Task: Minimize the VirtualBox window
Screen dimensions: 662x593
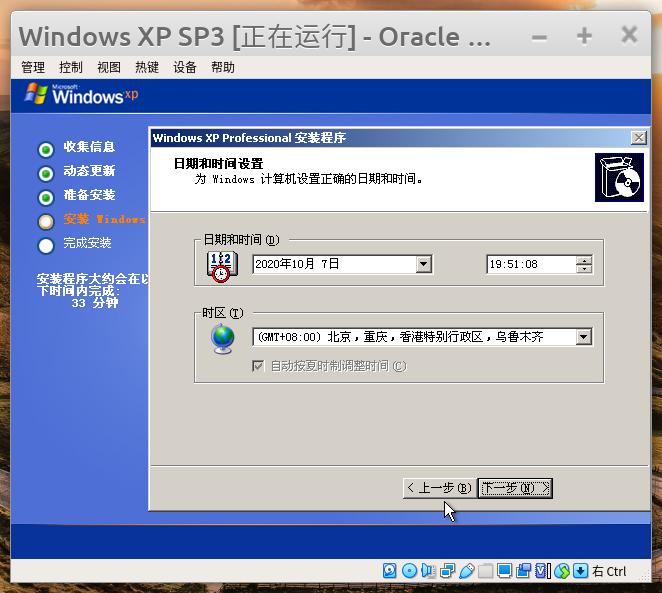Action: pyautogui.click(x=539, y=37)
